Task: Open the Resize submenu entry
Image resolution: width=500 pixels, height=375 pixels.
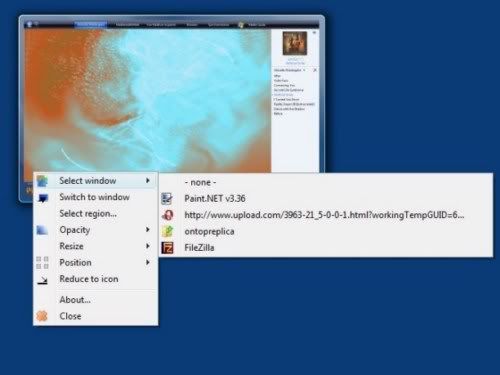Action: coord(95,246)
